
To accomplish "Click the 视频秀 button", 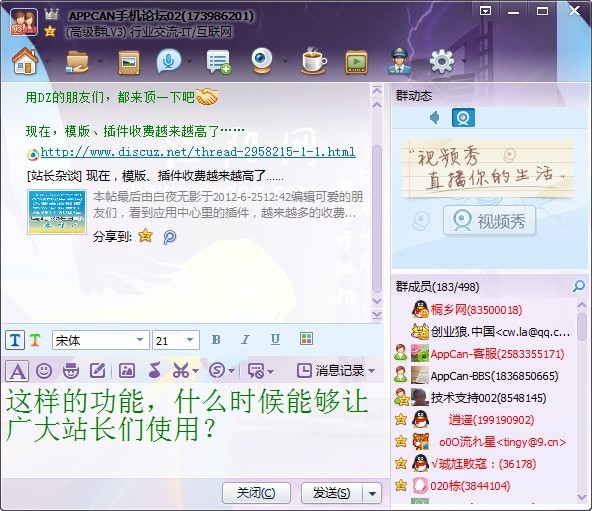I will 489,221.
